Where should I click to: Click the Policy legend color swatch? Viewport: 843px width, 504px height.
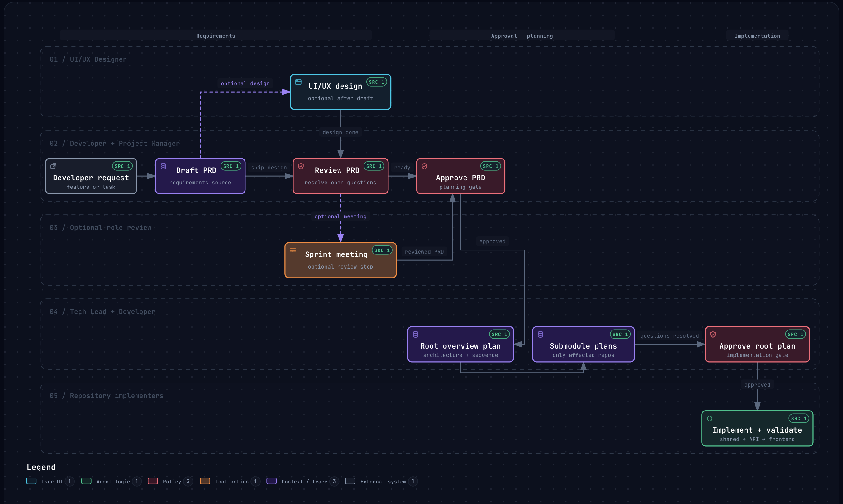[x=153, y=481]
